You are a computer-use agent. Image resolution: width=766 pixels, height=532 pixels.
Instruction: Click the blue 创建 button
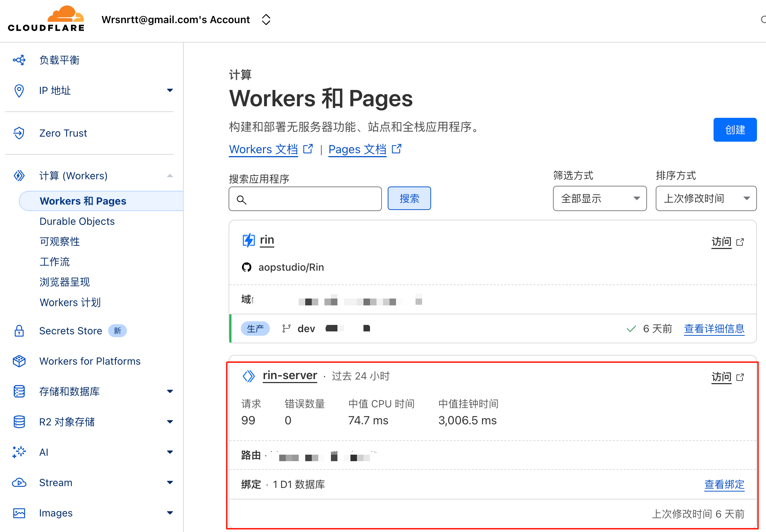point(735,130)
